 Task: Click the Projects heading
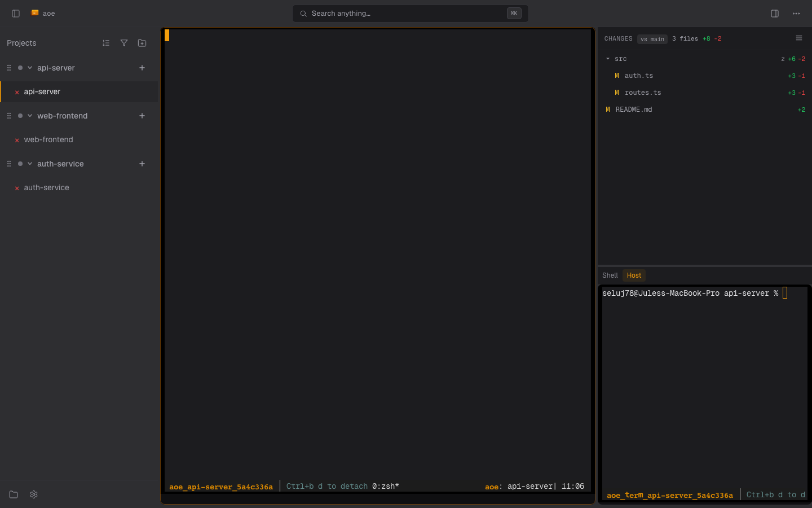tap(21, 43)
